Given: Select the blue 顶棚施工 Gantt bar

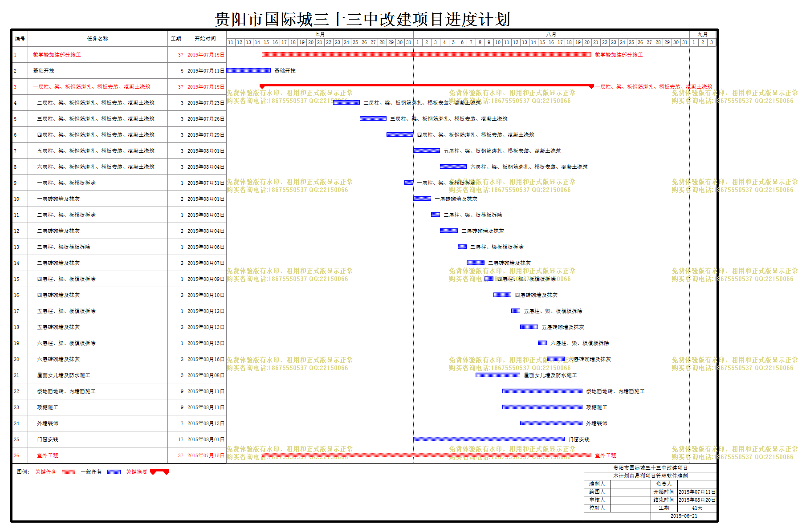Looking at the screenshot, I should [542, 407].
